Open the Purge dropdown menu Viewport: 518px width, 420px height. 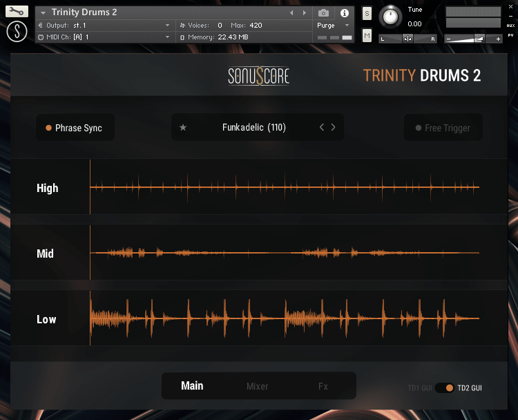pos(334,26)
